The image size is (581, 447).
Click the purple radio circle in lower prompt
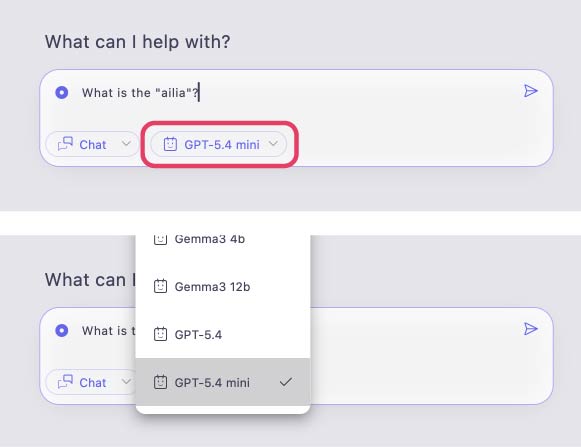62,330
